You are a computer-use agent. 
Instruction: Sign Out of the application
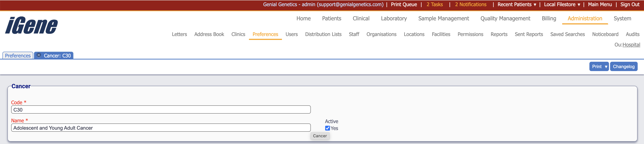point(629,4)
